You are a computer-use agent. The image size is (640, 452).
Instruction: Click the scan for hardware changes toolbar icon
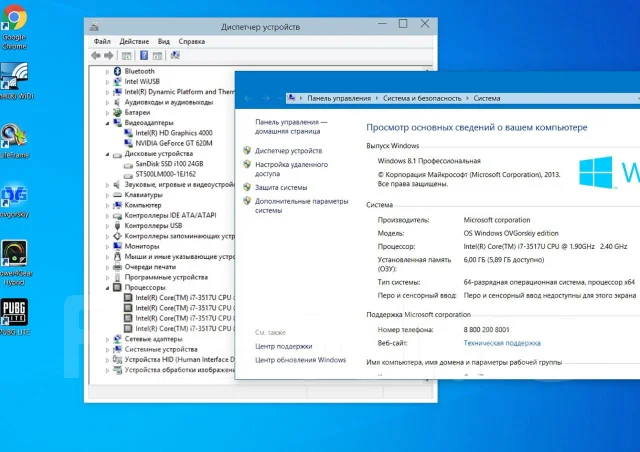click(176, 55)
